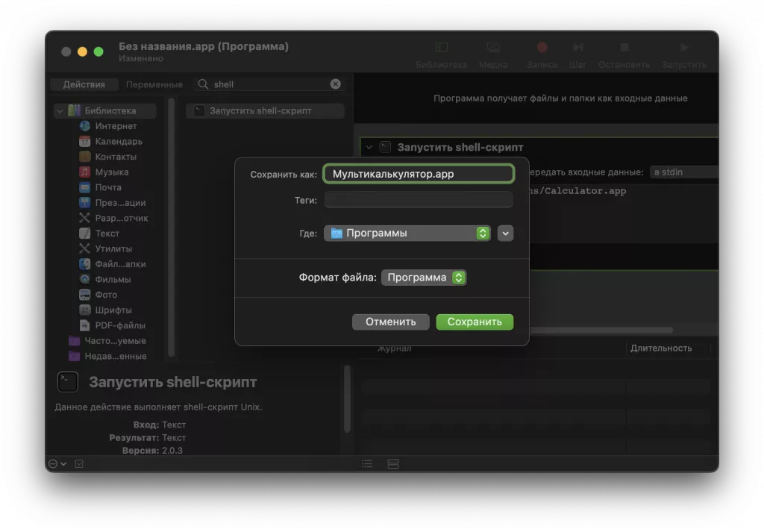Viewport: 764px width, 532px height.
Task: Select the Утилиты category icon
Action: coord(84,248)
